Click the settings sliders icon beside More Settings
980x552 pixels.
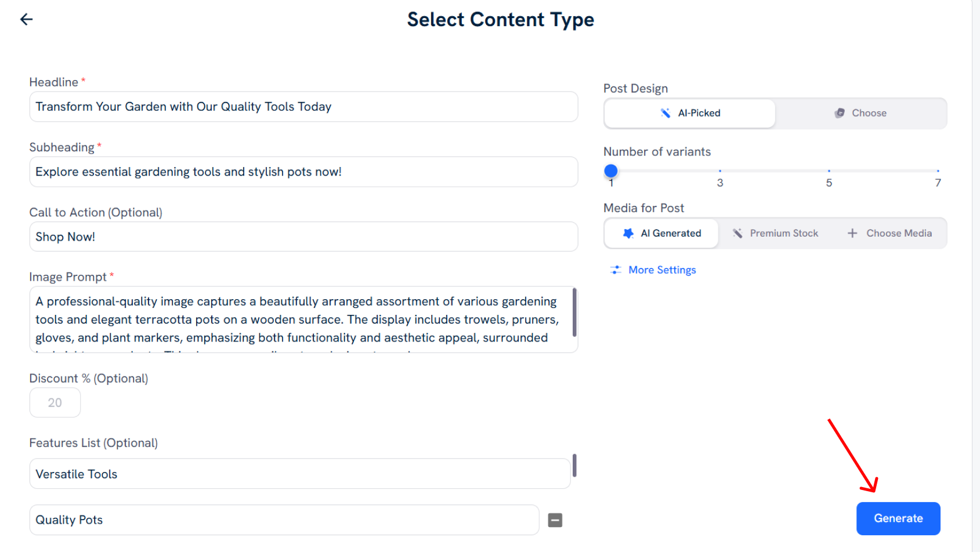(616, 270)
